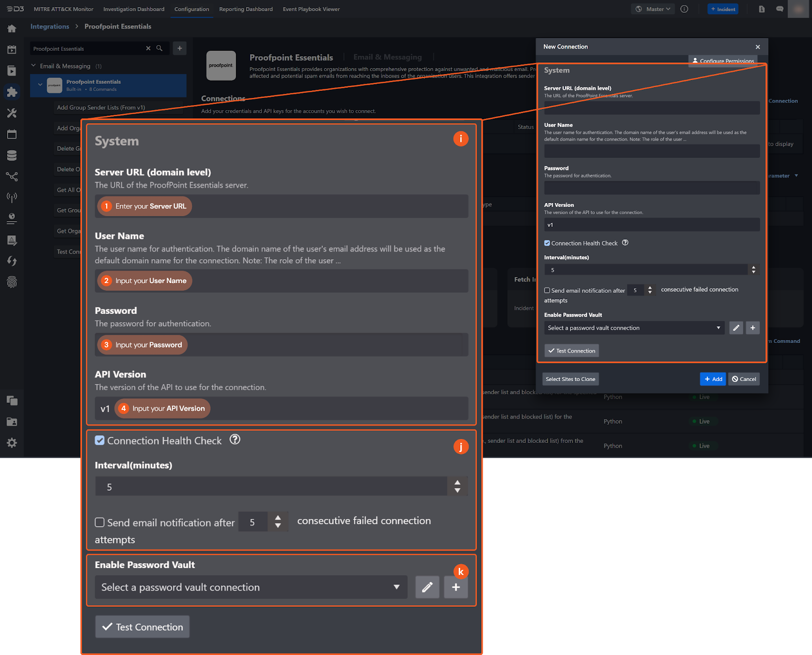Increase the Interval(minutes) stepper value
Viewport: 812px width, 655px height.
click(754, 267)
